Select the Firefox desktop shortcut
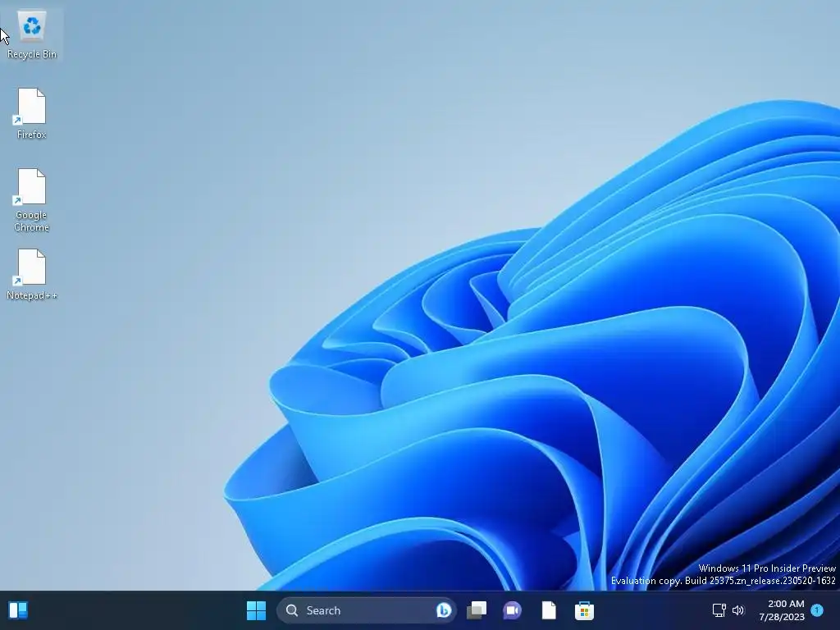 [x=32, y=114]
